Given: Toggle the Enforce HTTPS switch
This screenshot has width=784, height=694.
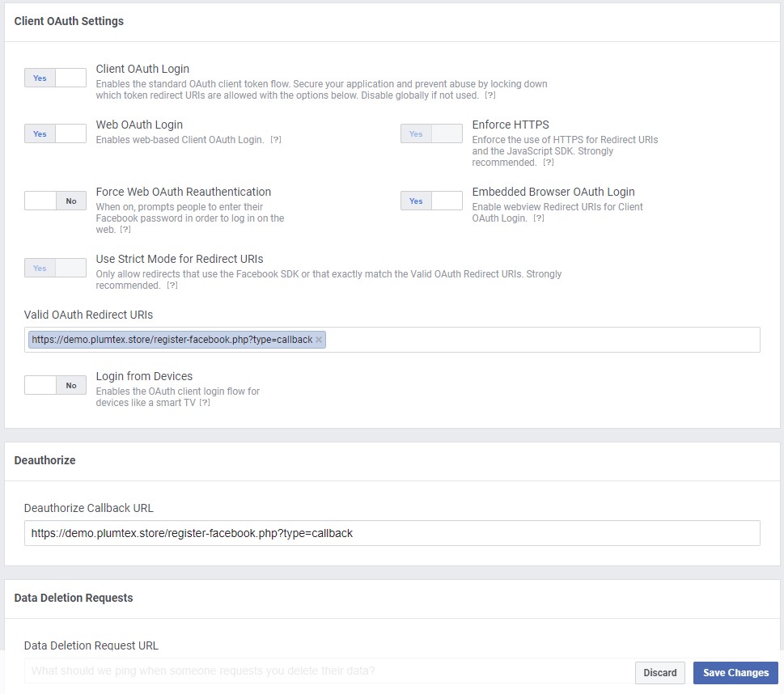Looking at the screenshot, I should (x=431, y=133).
